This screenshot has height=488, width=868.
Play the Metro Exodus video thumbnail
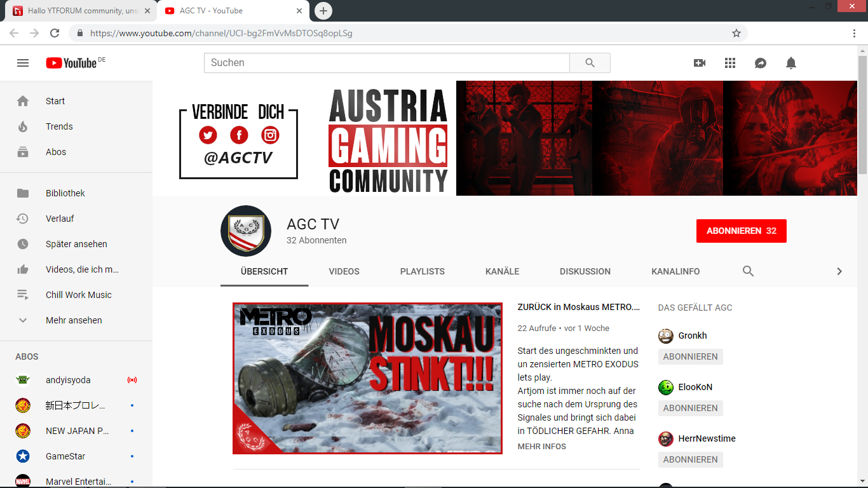pyautogui.click(x=367, y=378)
